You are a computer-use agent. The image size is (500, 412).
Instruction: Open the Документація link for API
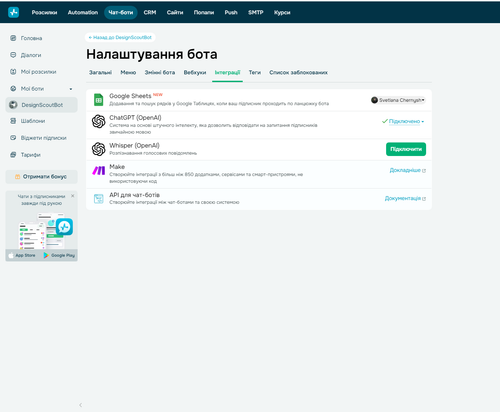pos(403,198)
